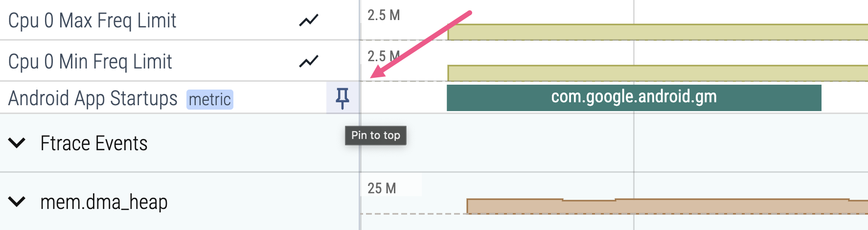
Task: Click the Cpu 0 Min Freq Limit chart icon
Action: tap(309, 62)
